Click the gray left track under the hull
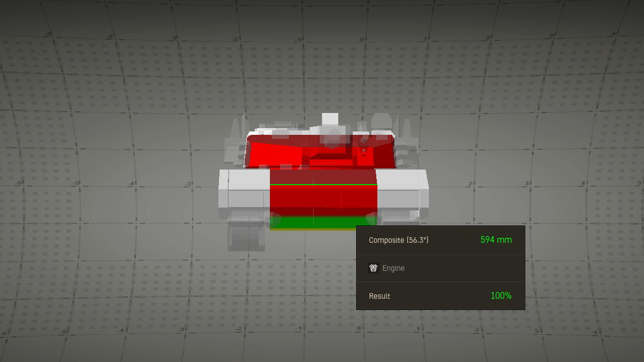This screenshot has width=644, height=362. click(246, 236)
